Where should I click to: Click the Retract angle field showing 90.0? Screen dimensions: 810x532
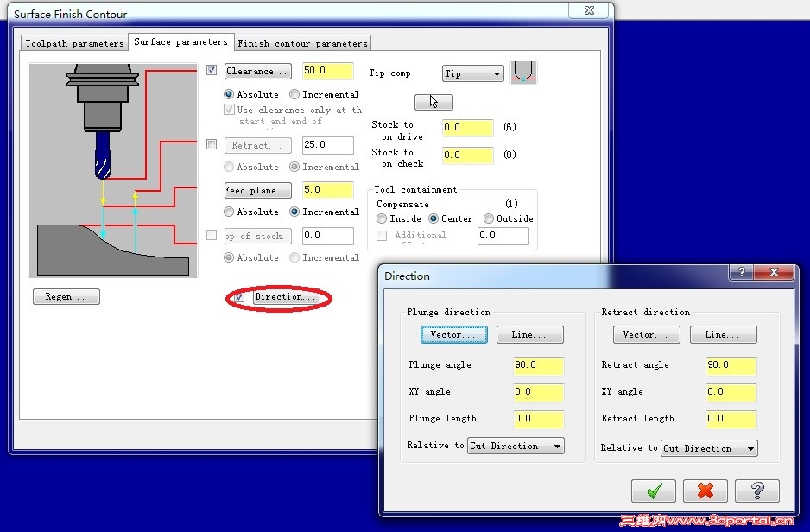pyautogui.click(x=731, y=365)
